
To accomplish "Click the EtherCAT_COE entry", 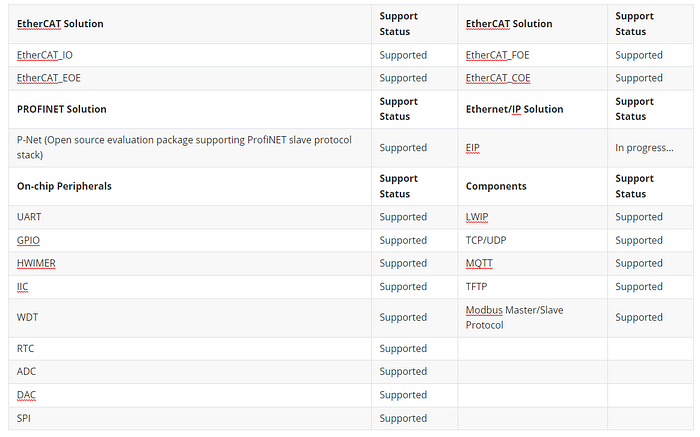I will click(497, 78).
